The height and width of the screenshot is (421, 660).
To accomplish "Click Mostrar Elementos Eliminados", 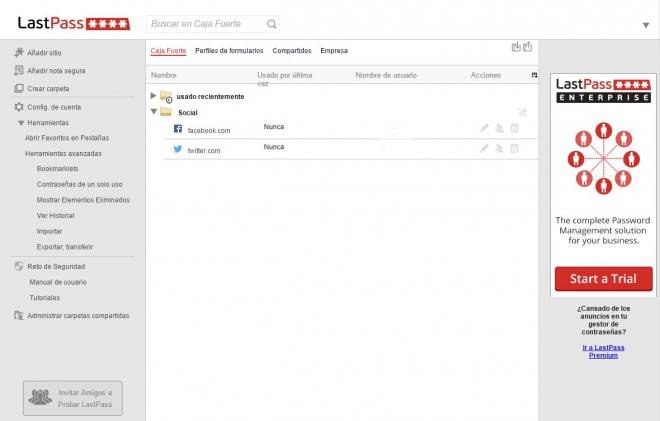I will (x=83, y=200).
